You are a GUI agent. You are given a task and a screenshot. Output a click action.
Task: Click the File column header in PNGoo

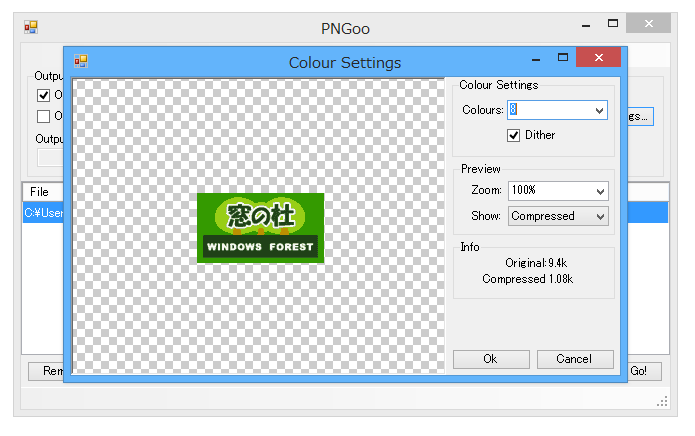(43, 192)
